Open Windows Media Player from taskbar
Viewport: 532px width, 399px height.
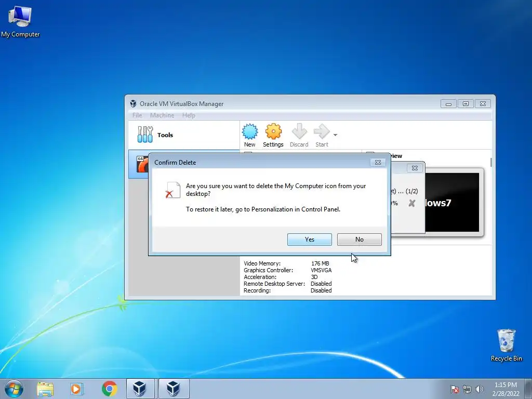pyautogui.click(x=77, y=389)
